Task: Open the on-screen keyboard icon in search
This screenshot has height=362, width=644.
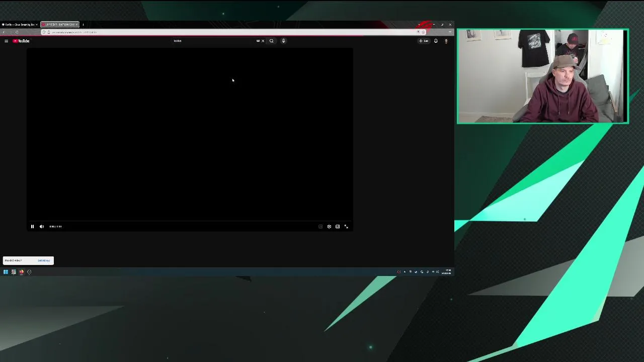Action: click(258, 41)
